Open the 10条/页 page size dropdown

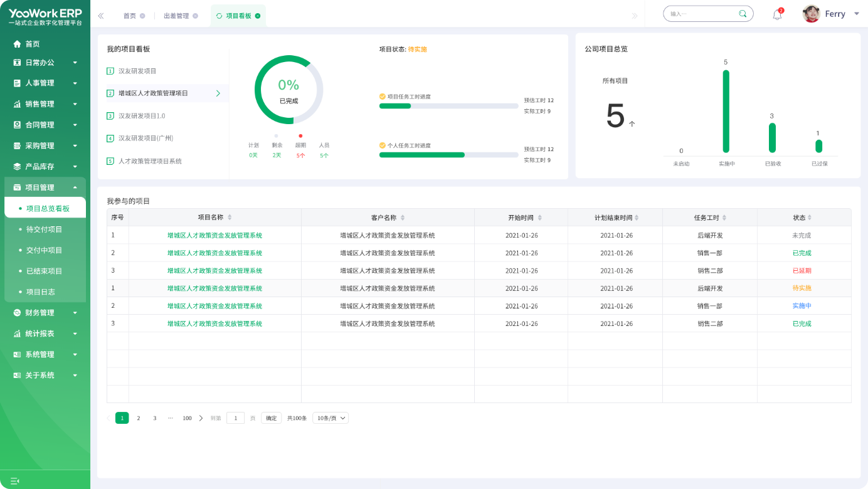point(331,418)
